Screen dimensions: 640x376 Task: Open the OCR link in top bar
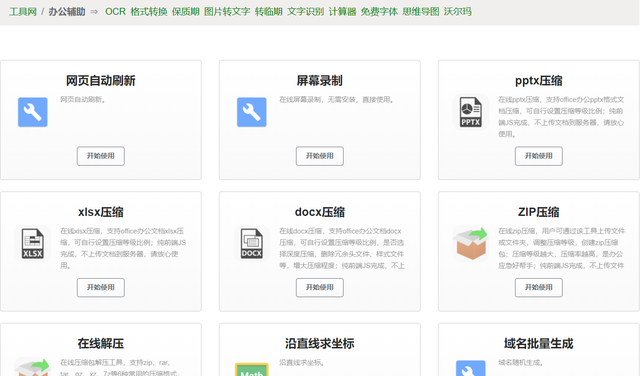[x=115, y=11]
